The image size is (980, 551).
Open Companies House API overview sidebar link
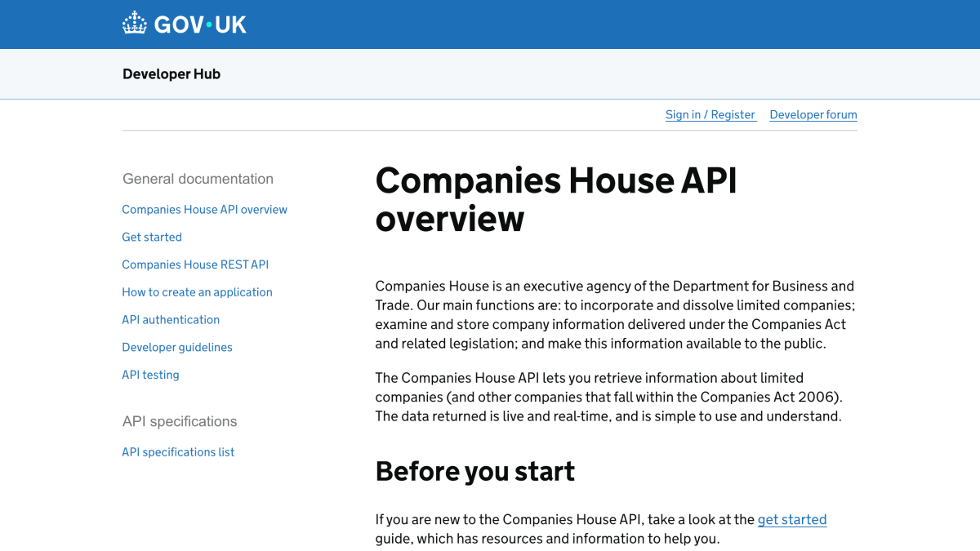click(204, 210)
